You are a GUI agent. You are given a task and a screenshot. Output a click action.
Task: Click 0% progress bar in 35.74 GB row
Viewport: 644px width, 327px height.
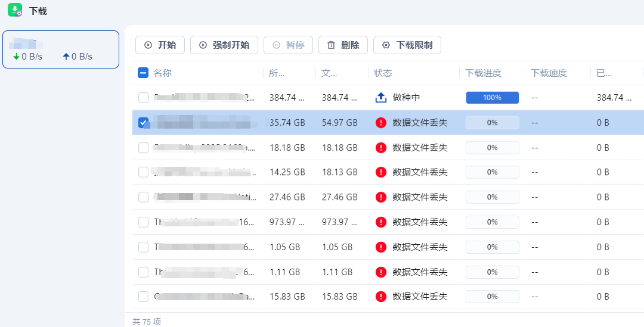click(x=492, y=123)
